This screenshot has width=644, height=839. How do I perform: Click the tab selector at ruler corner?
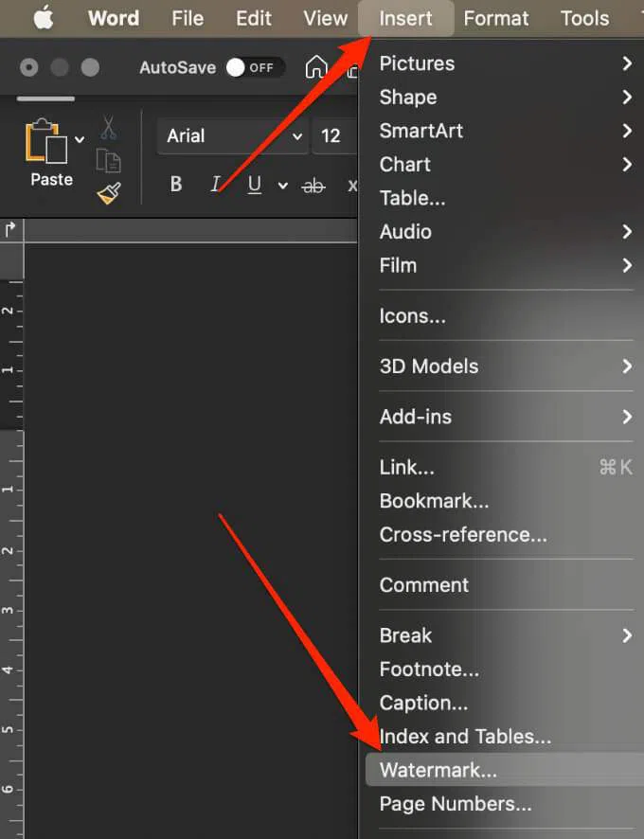point(10,229)
